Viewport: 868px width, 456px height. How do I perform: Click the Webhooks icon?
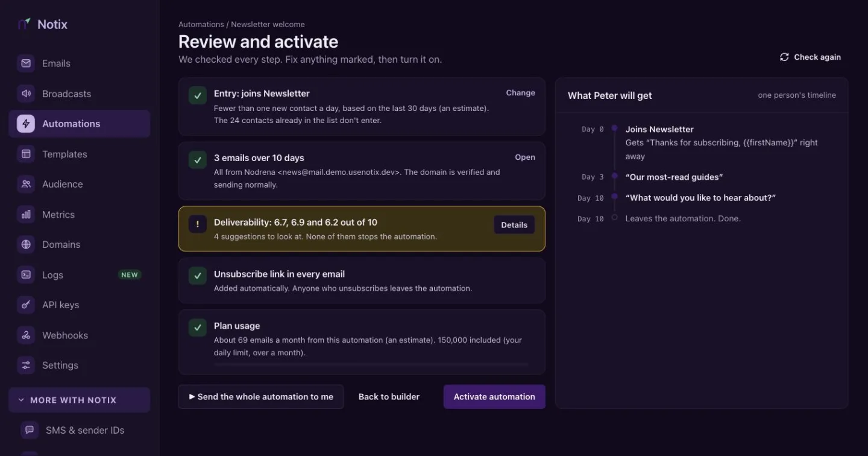[26, 335]
